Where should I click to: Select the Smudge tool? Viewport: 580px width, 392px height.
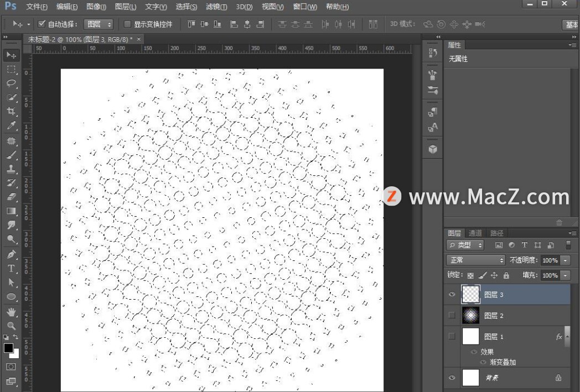click(11, 225)
